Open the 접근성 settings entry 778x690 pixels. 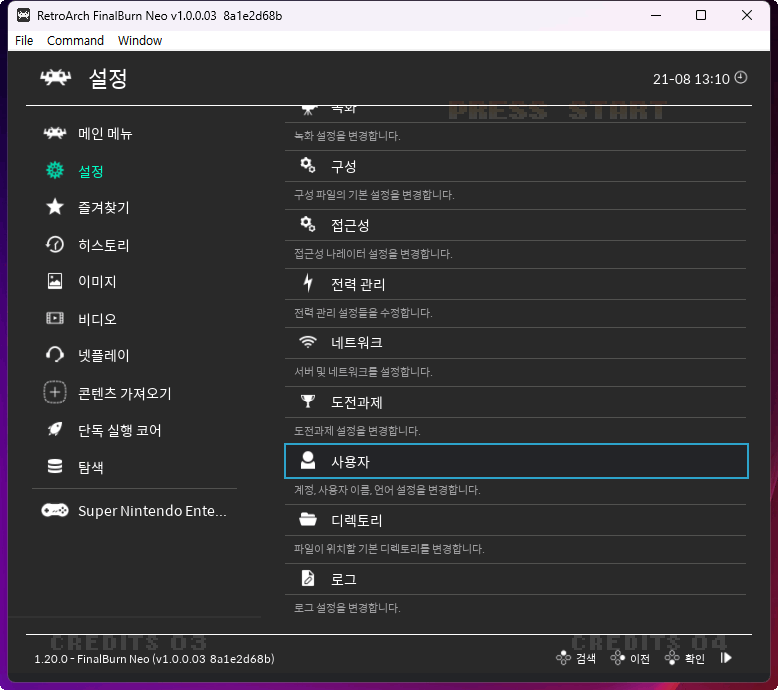516,225
